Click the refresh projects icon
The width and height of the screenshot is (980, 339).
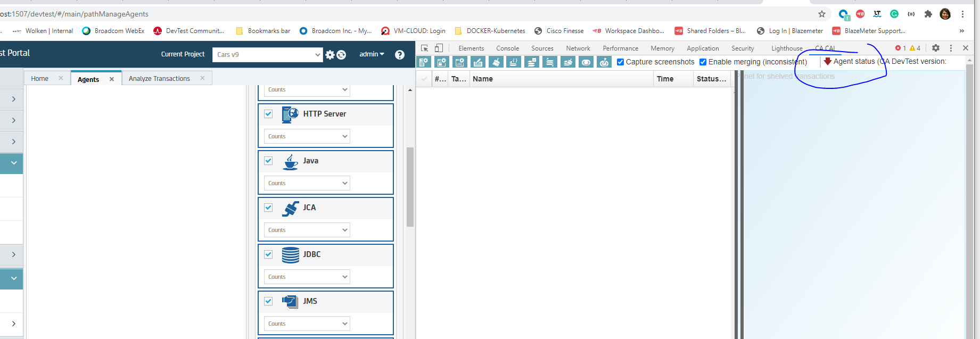pyautogui.click(x=342, y=55)
